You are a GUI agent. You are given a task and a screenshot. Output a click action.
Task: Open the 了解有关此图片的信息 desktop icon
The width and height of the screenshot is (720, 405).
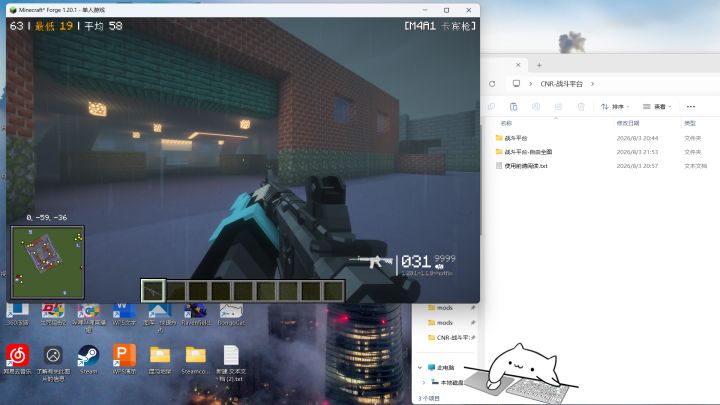tap(53, 363)
